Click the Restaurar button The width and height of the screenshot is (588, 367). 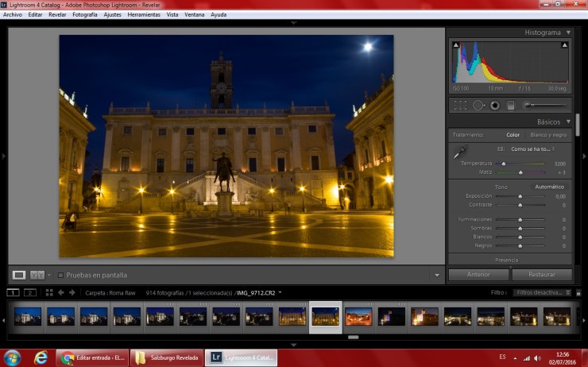tap(541, 275)
